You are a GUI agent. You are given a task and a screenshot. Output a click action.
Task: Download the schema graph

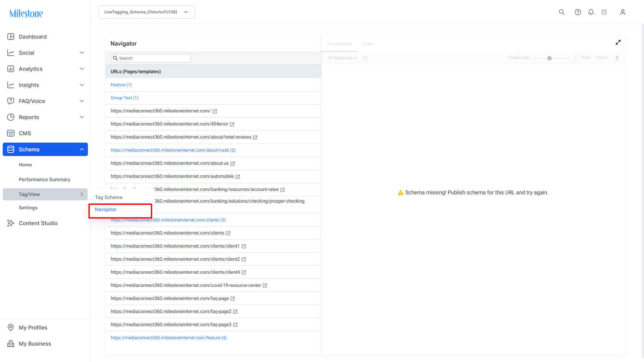pos(617,58)
